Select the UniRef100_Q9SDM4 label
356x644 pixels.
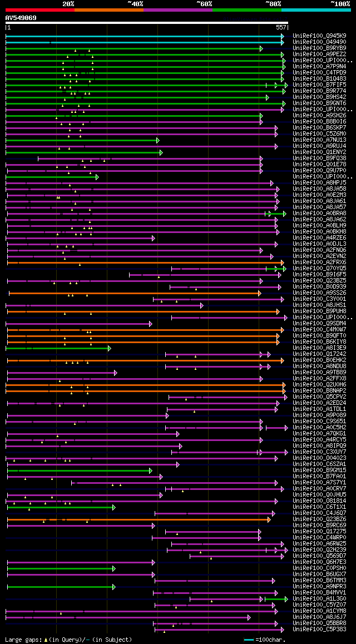tap(319, 324)
